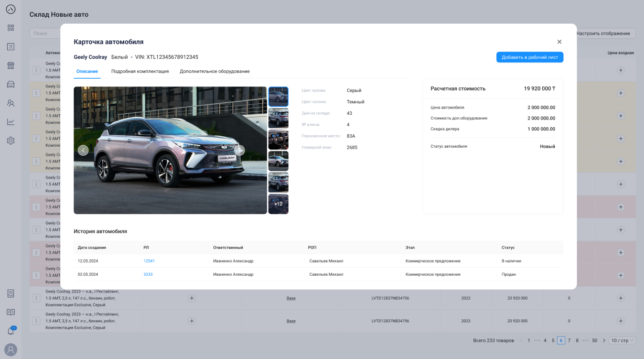Click history date 12.05.2024
Screen dimensions: 644x359
coord(88,261)
